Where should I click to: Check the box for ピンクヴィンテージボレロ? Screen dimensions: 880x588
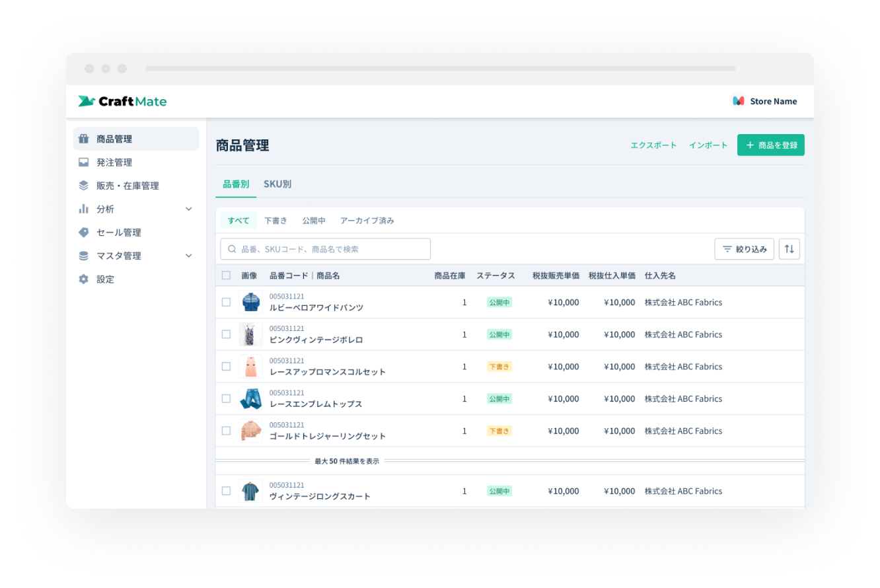(x=226, y=334)
